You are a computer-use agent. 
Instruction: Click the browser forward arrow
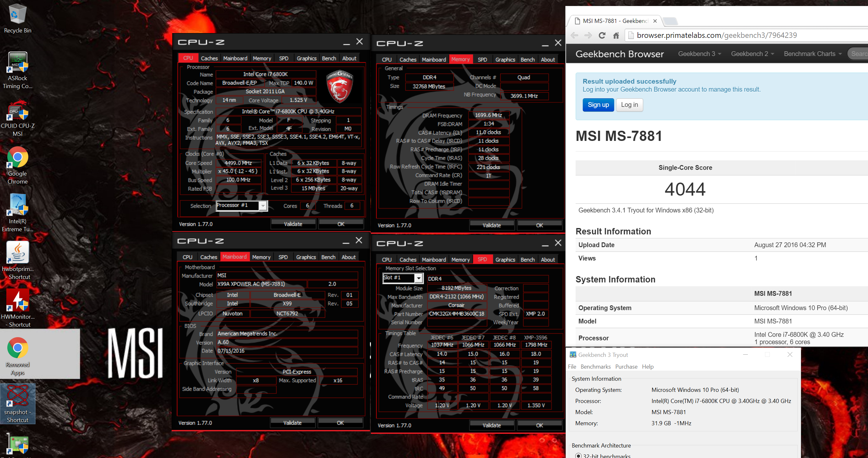click(588, 35)
